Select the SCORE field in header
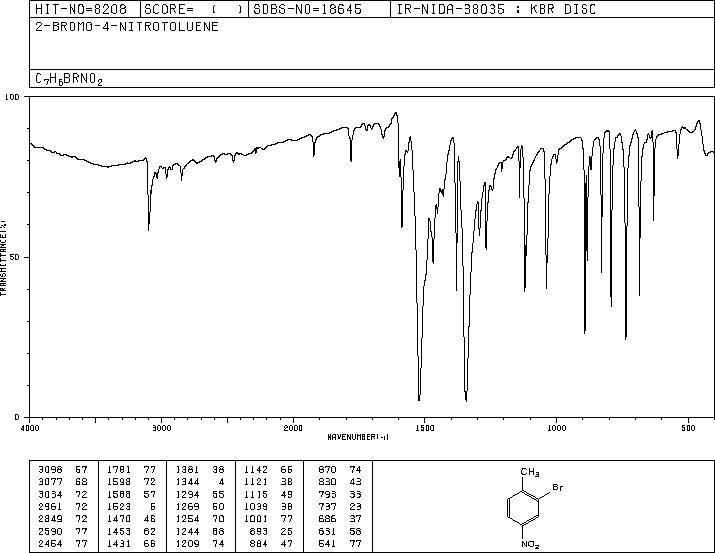715x553 pixels. point(194,9)
